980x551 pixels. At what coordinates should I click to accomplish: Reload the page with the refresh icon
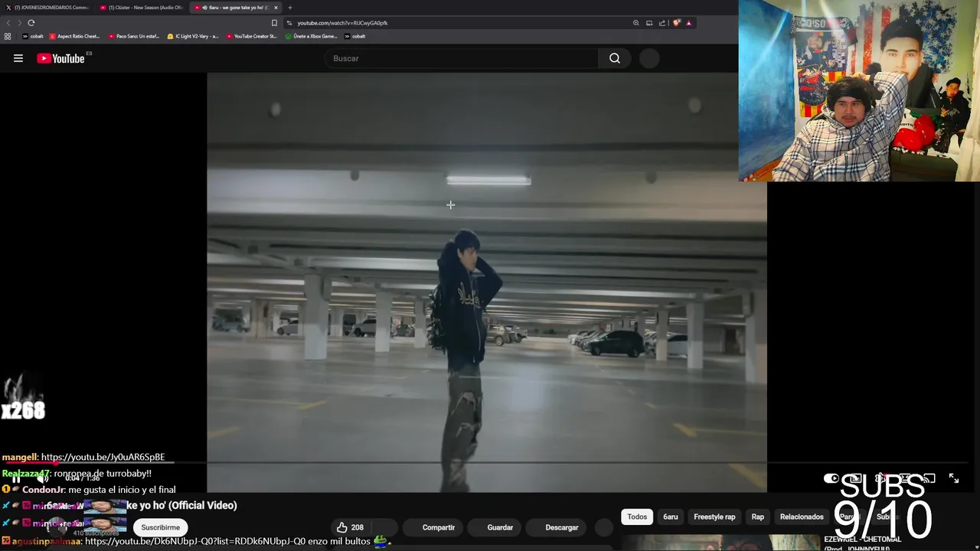(31, 23)
